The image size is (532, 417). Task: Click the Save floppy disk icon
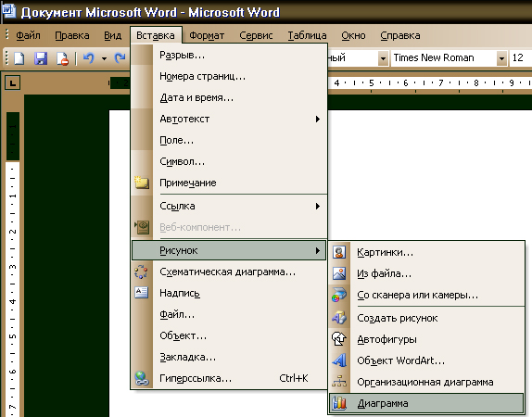[x=41, y=58]
